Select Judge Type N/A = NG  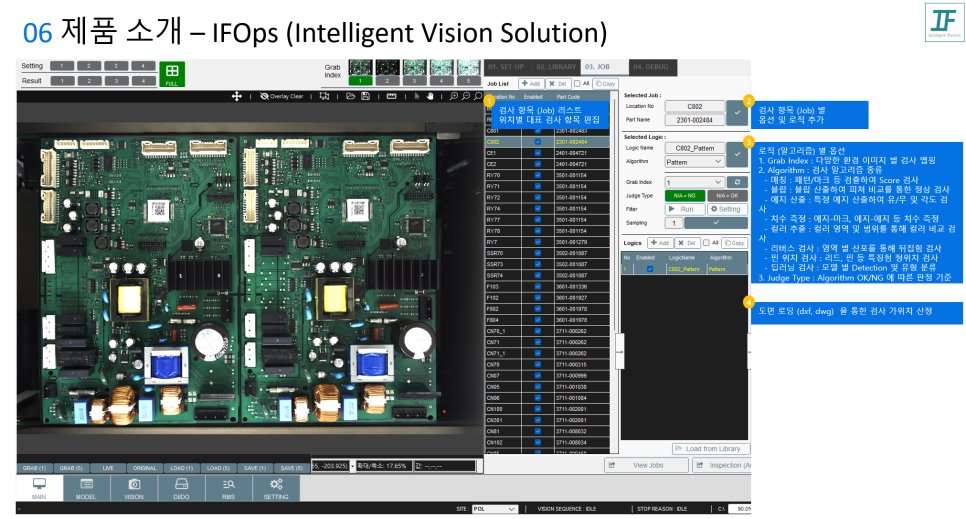pos(684,195)
